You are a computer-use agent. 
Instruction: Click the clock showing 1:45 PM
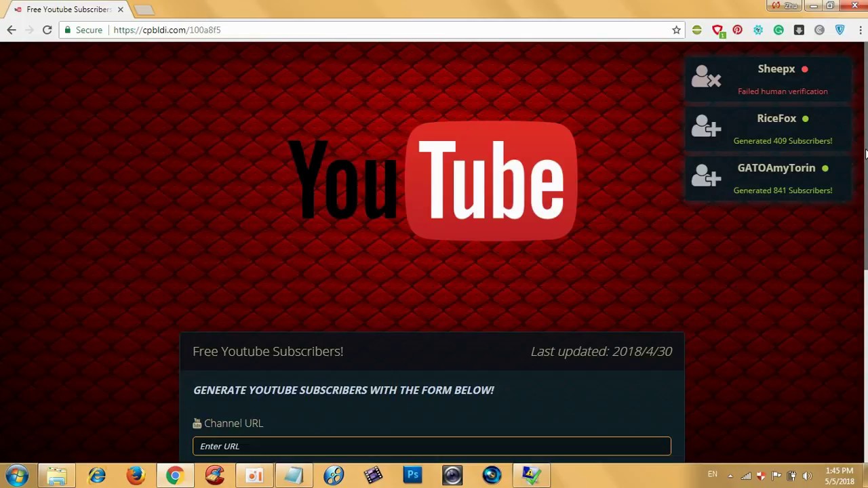tap(840, 476)
